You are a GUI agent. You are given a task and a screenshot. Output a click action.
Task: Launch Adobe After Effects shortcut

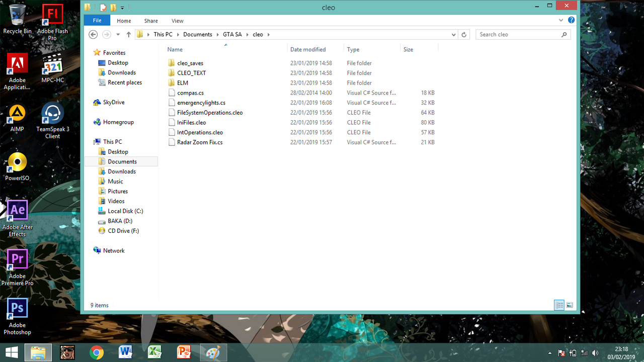tap(17, 219)
